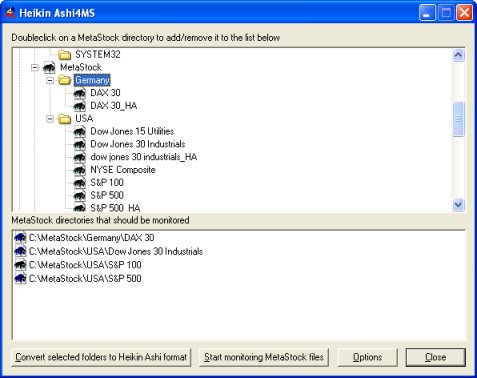Click the dow jones 30 industrials_HA icon

[80, 157]
